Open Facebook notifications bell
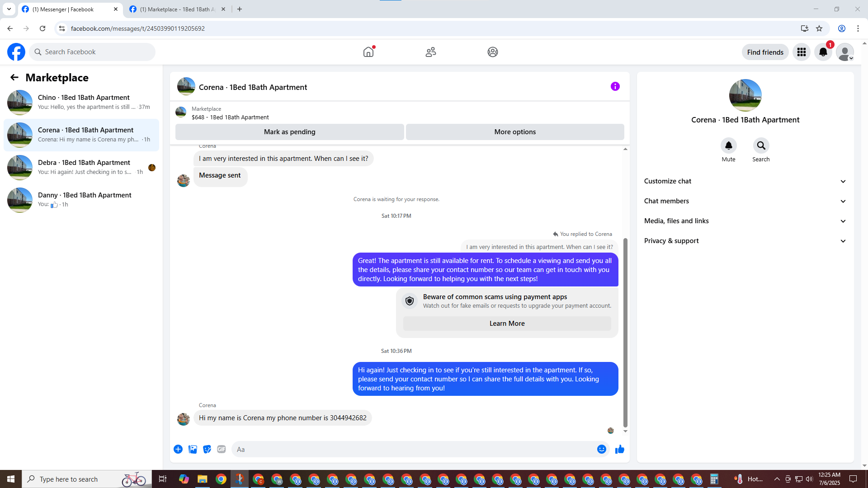This screenshot has height=488, width=868. coord(823,52)
